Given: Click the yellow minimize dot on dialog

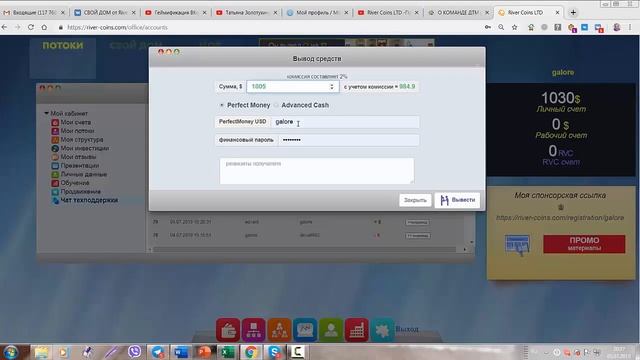Looking at the screenshot, I should [169, 52].
